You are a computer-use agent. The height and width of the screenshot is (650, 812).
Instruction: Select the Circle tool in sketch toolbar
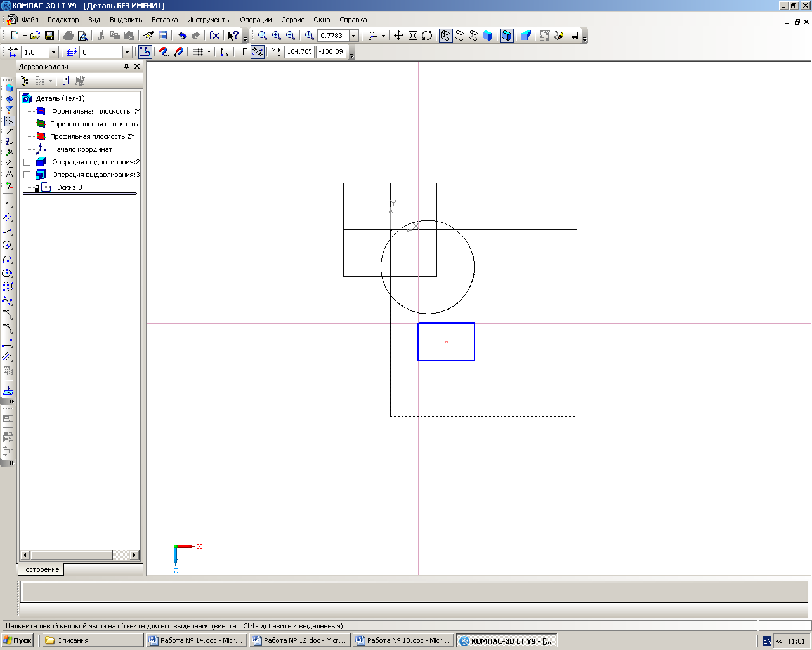click(x=8, y=245)
